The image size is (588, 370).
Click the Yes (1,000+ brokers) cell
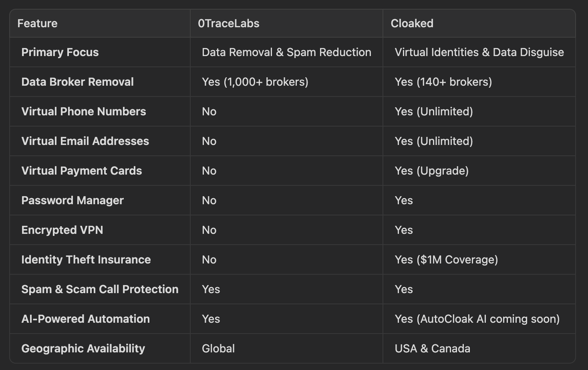click(255, 82)
